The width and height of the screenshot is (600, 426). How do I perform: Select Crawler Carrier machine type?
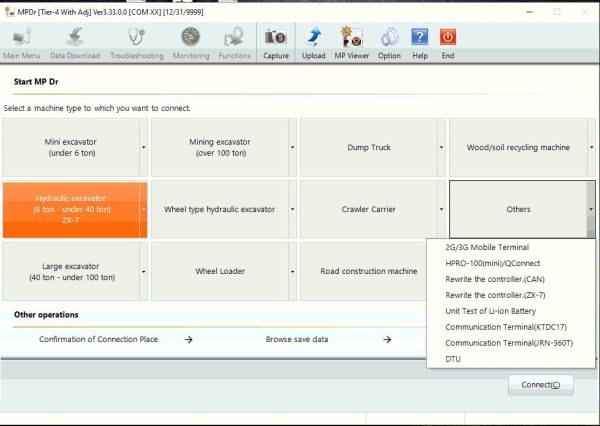pos(369,209)
